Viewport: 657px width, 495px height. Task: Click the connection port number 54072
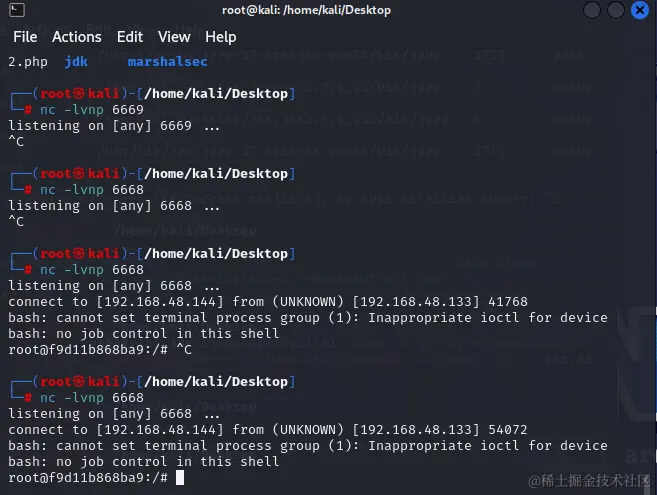point(508,430)
